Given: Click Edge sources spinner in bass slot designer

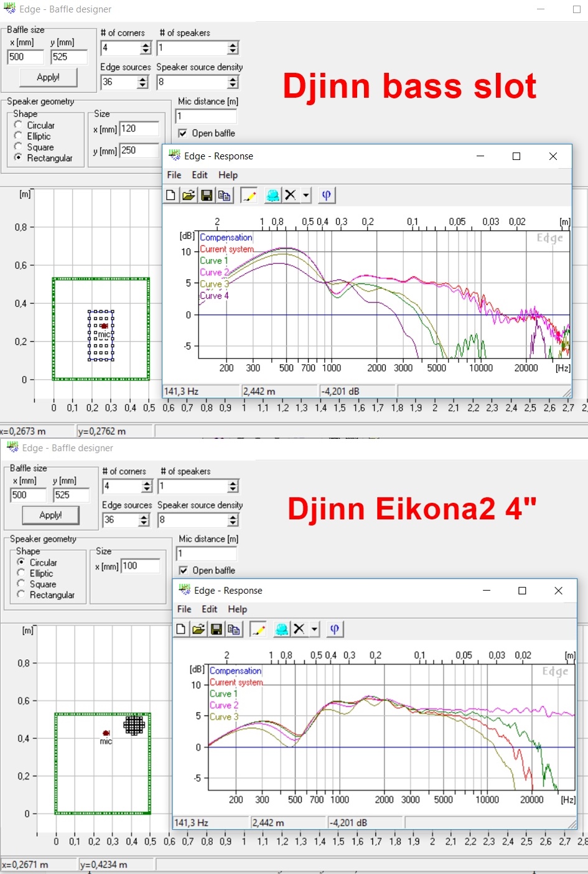Looking at the screenshot, I should pyautogui.click(x=144, y=82).
